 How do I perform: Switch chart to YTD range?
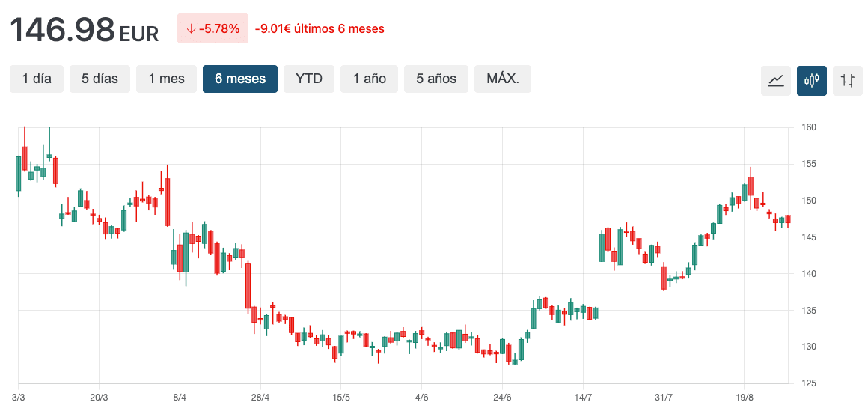tap(309, 79)
